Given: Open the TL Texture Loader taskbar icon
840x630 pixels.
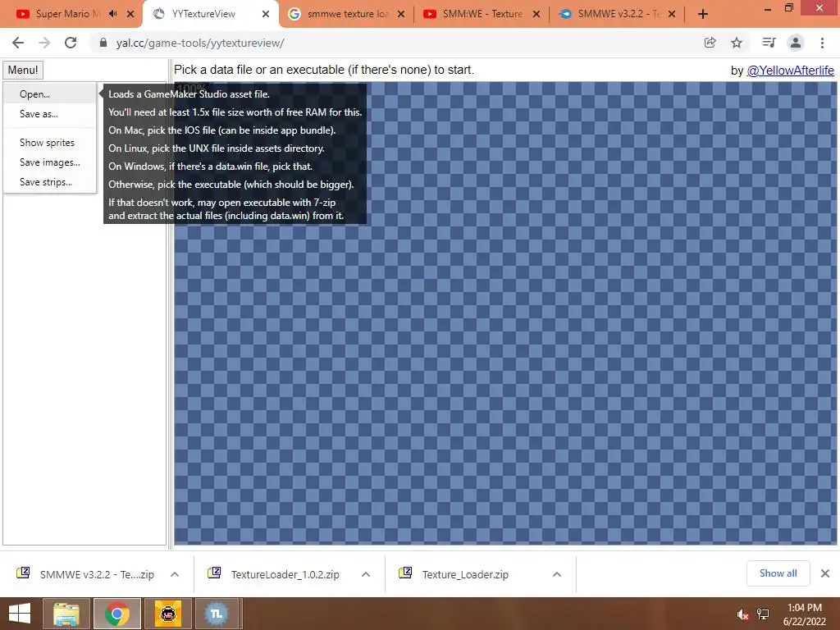Looking at the screenshot, I should pos(217,614).
